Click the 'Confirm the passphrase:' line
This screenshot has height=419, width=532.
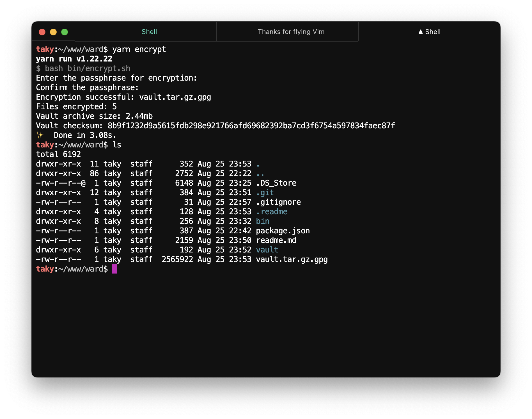click(87, 88)
